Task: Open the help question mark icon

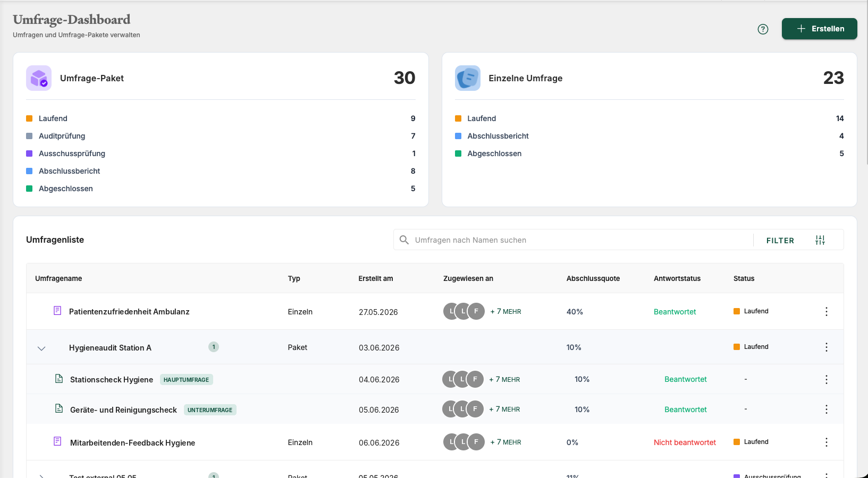Action: [763, 29]
